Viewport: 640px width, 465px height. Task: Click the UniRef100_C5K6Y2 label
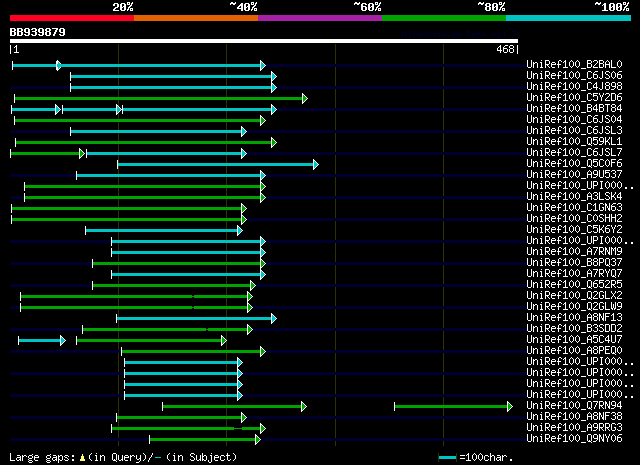(574, 230)
